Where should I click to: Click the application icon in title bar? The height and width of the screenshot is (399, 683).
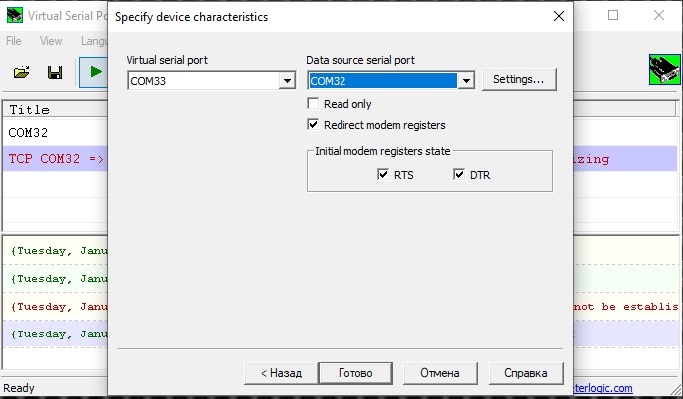pos(15,16)
